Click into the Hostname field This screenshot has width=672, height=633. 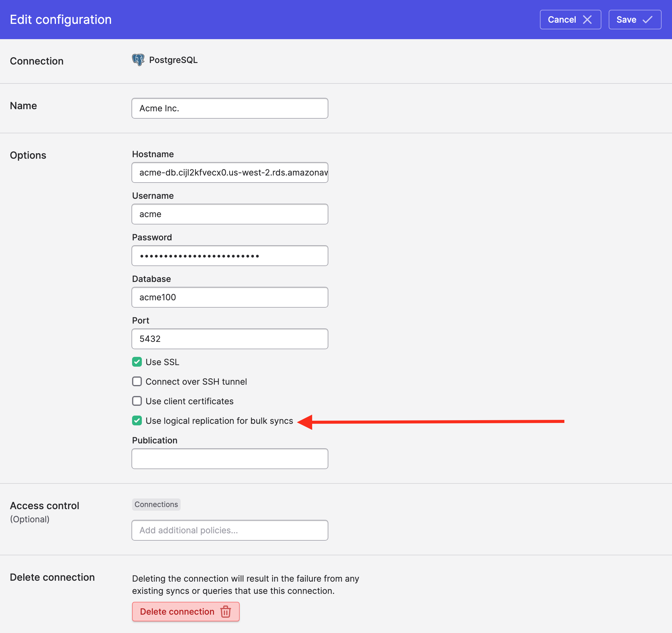pyautogui.click(x=230, y=172)
